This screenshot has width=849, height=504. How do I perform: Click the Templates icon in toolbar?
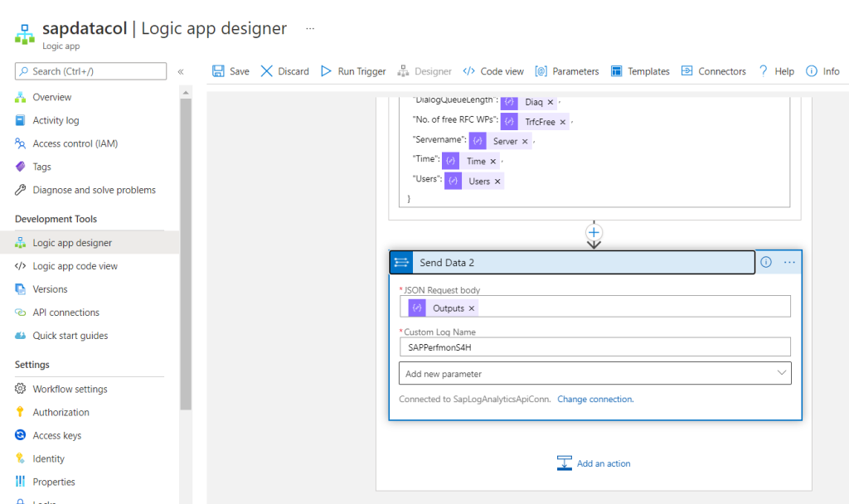(x=616, y=71)
